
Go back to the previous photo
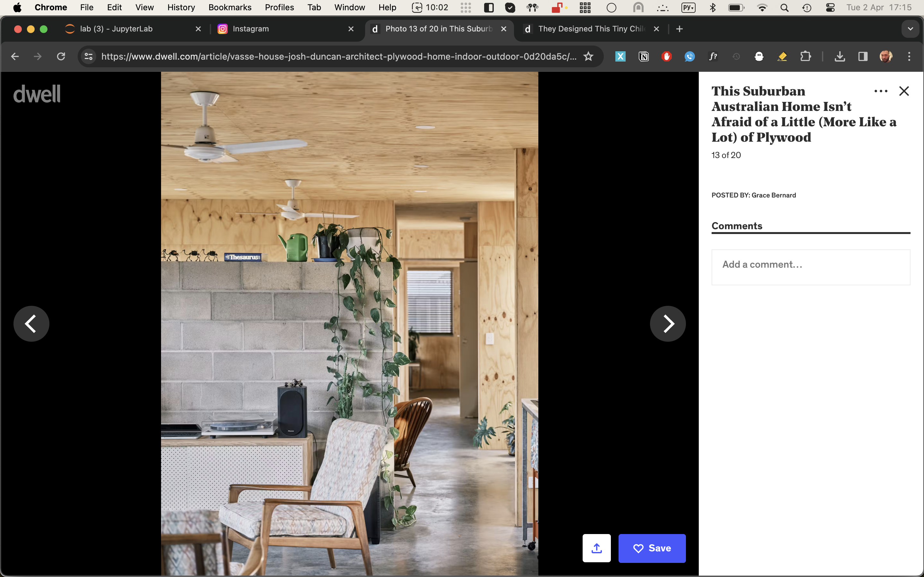tap(31, 324)
